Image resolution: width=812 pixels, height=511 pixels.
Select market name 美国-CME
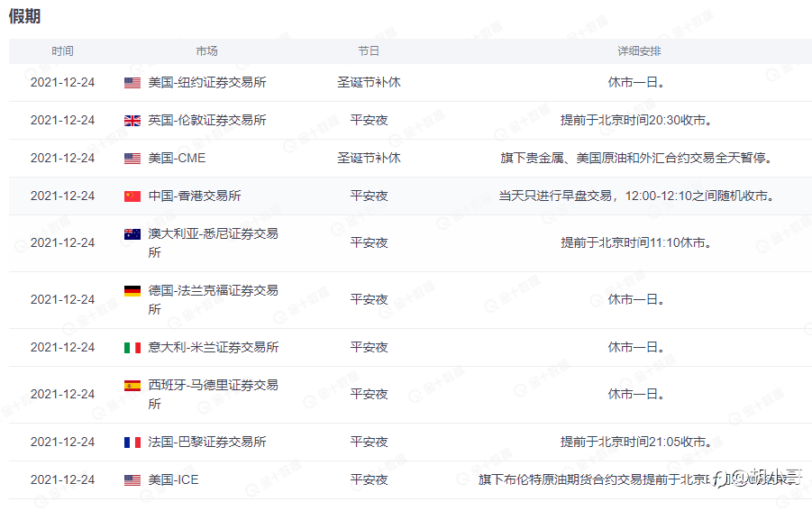pyautogui.click(x=177, y=158)
